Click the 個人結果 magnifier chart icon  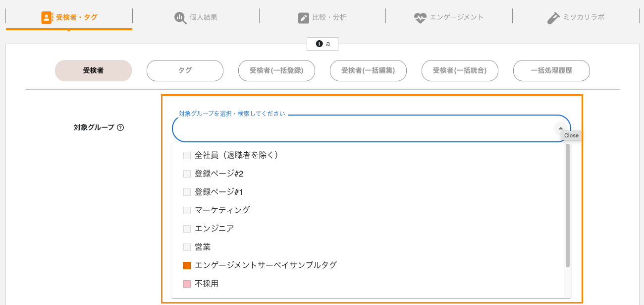pos(180,17)
